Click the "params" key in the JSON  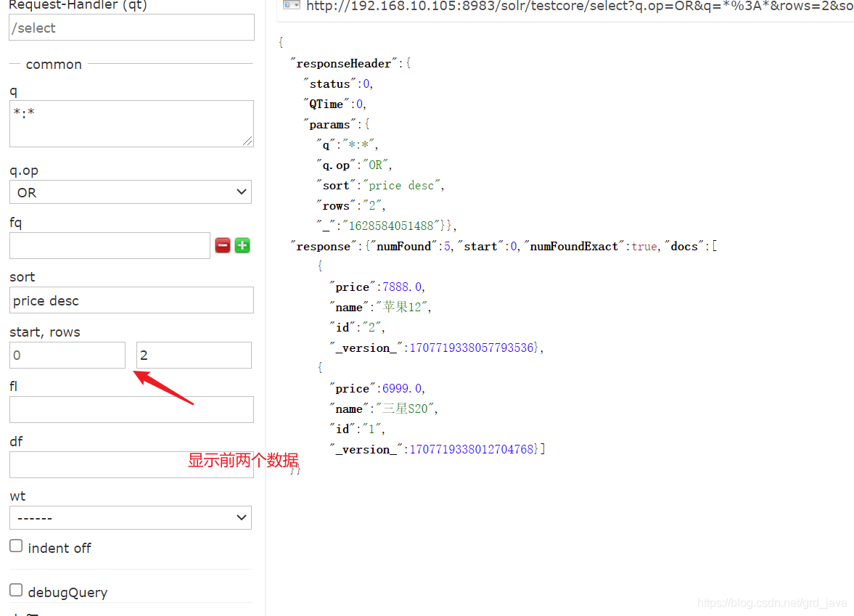[329, 125]
